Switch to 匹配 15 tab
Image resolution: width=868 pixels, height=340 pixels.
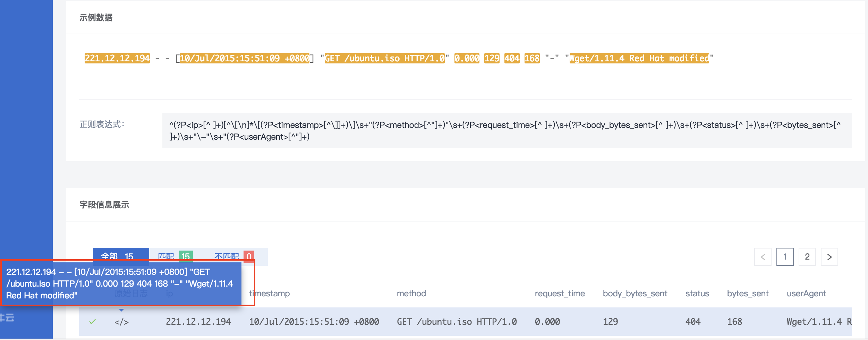pyautogui.click(x=175, y=256)
